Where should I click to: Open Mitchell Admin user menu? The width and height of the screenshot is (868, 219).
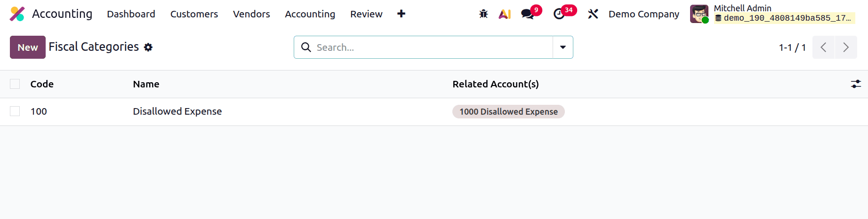772,14
